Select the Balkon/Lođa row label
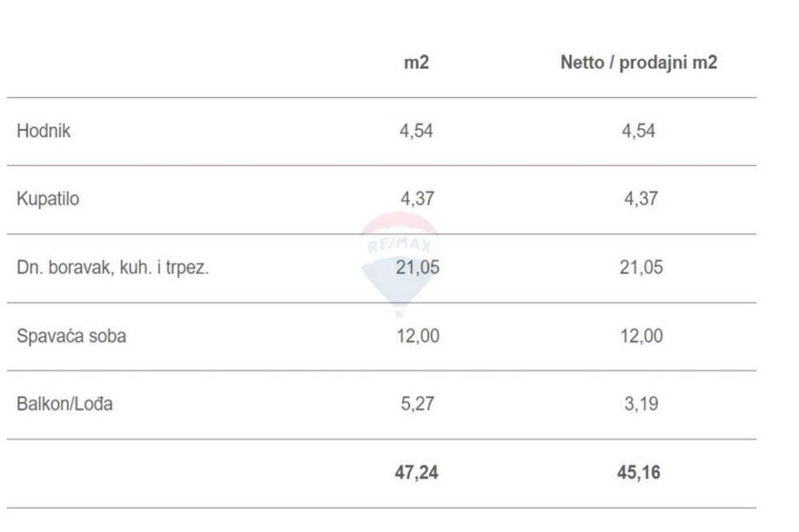 coord(64,404)
